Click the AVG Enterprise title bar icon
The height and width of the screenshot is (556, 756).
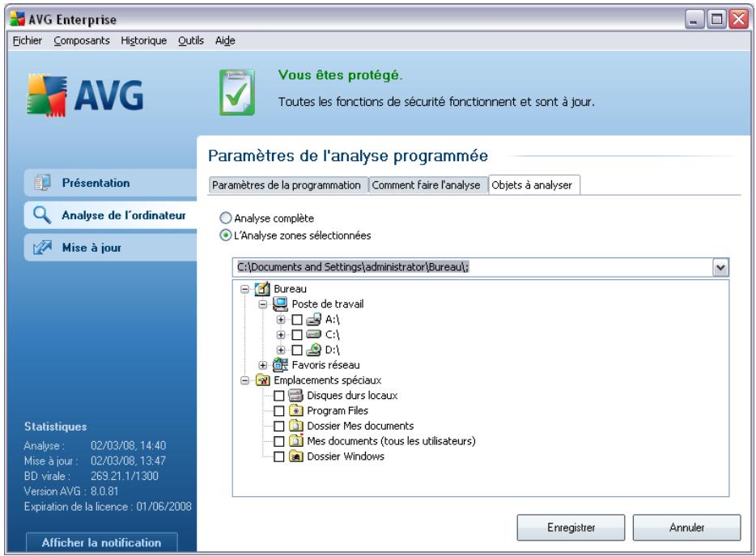point(17,19)
